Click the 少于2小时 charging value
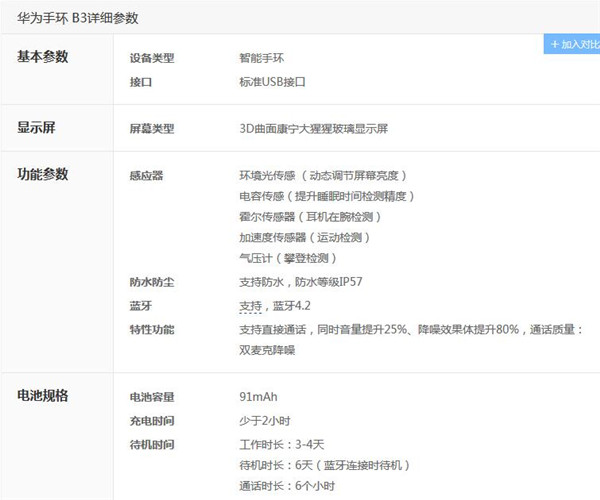Viewport: 600px width, 500px height. (x=265, y=421)
